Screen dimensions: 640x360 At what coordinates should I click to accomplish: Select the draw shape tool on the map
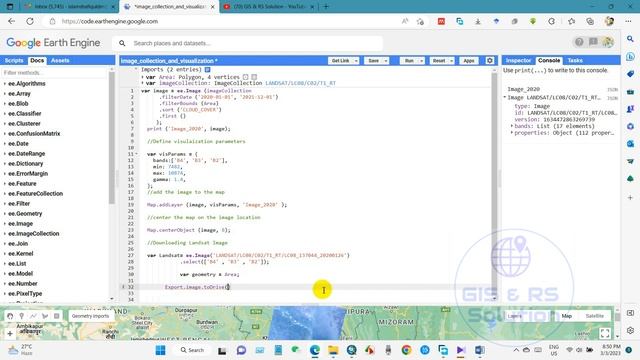point(45,316)
